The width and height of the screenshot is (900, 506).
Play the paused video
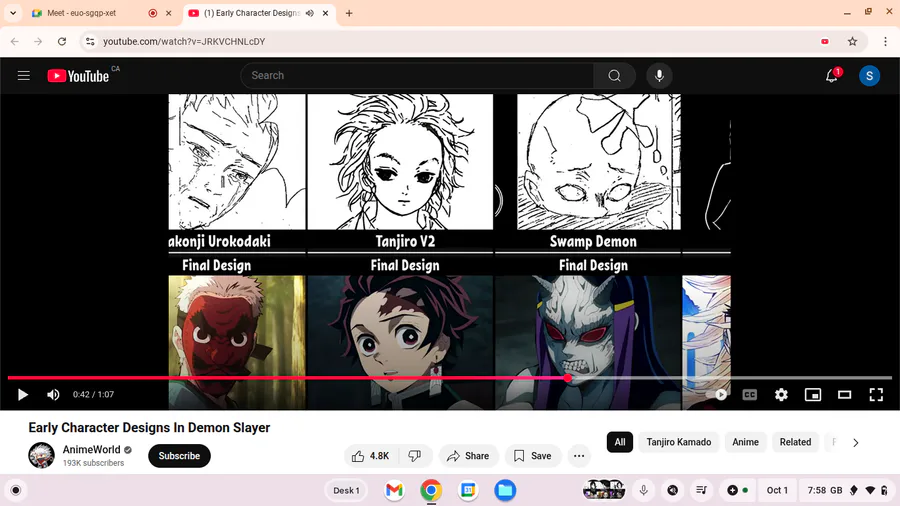click(x=22, y=395)
